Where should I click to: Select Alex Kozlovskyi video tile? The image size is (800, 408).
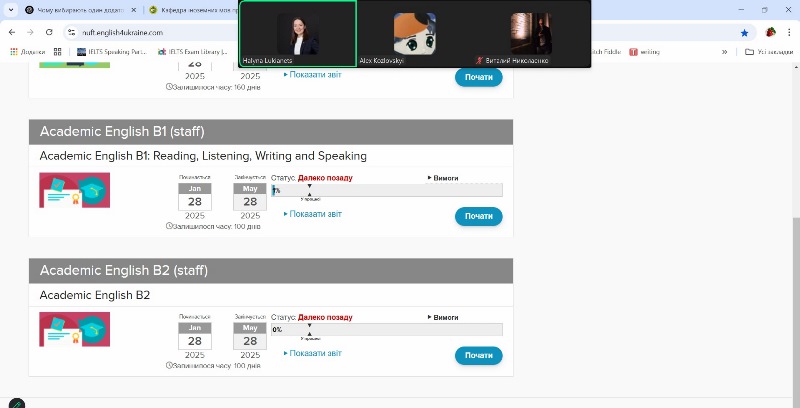tap(415, 34)
